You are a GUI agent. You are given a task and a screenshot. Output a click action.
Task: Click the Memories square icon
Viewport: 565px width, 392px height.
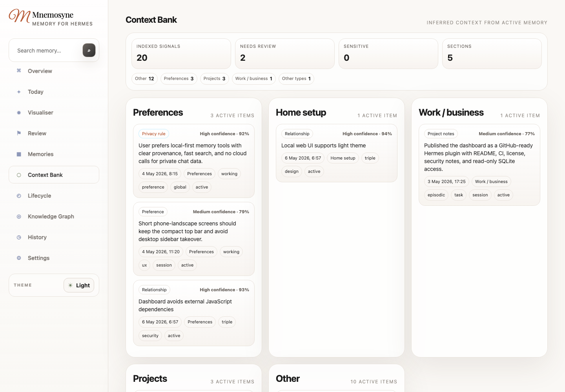pyautogui.click(x=19, y=154)
